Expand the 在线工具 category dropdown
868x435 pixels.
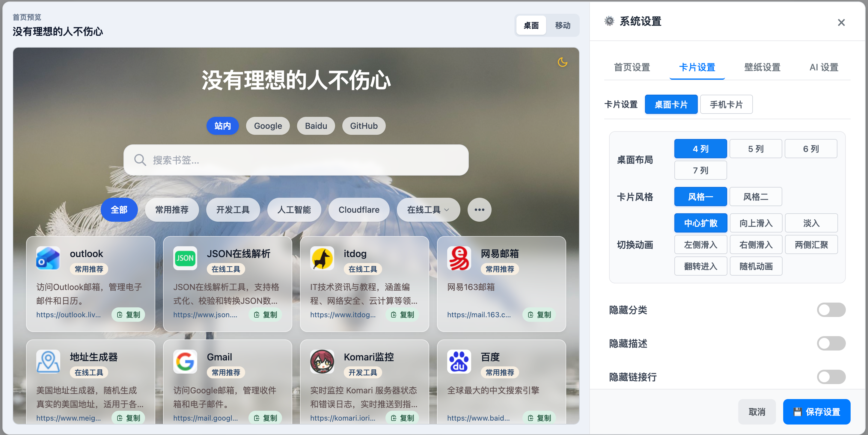[x=428, y=210]
